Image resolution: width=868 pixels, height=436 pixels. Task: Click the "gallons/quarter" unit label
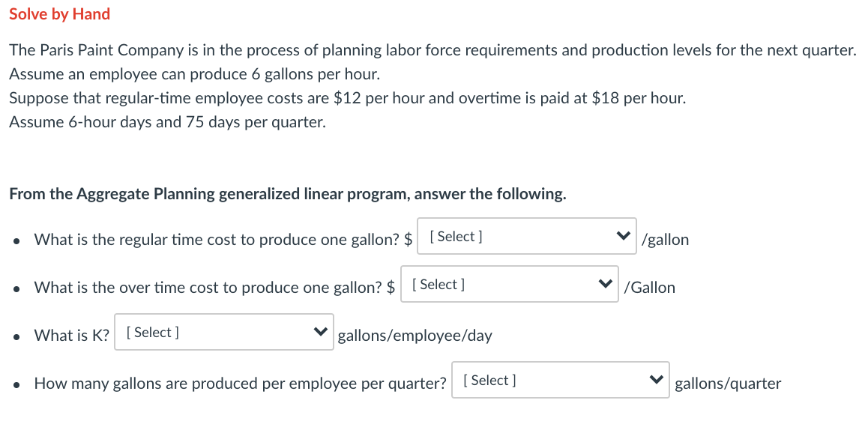pos(727,384)
